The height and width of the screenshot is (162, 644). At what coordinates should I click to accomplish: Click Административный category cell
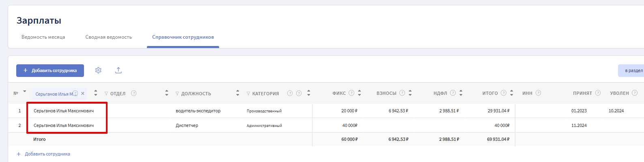coord(264,126)
